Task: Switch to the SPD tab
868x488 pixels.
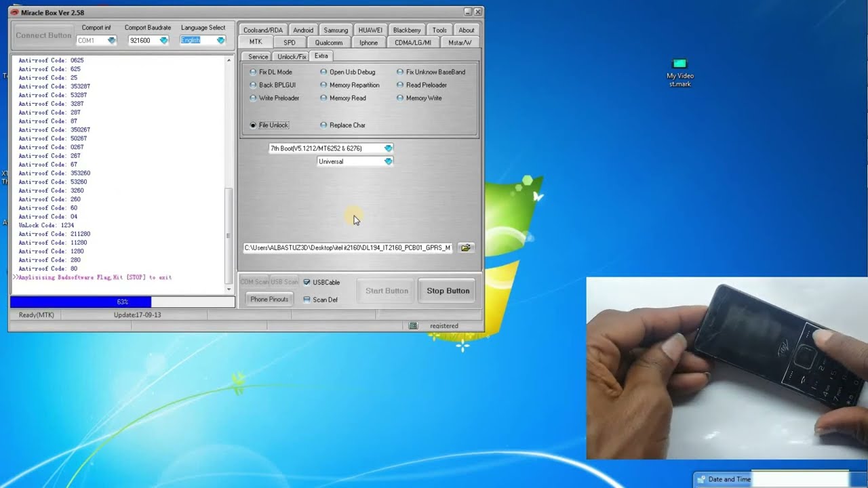Action: (290, 43)
